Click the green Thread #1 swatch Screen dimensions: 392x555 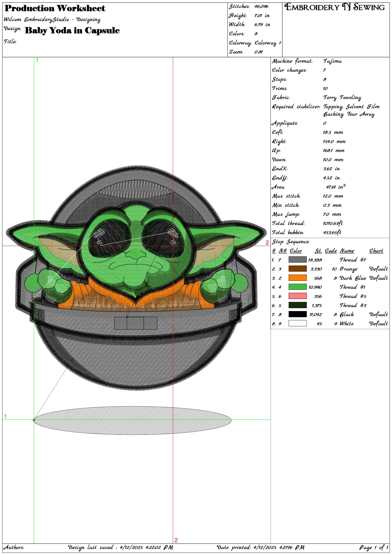point(298,287)
